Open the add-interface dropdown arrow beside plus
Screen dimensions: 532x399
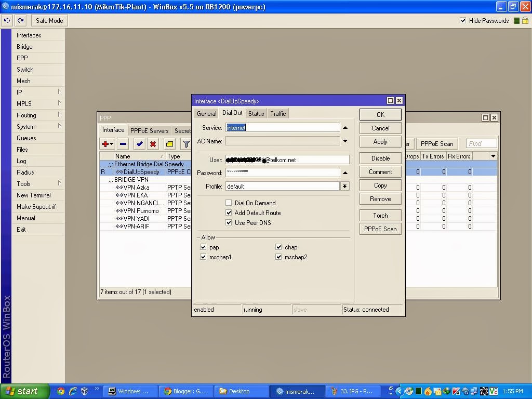click(x=111, y=144)
